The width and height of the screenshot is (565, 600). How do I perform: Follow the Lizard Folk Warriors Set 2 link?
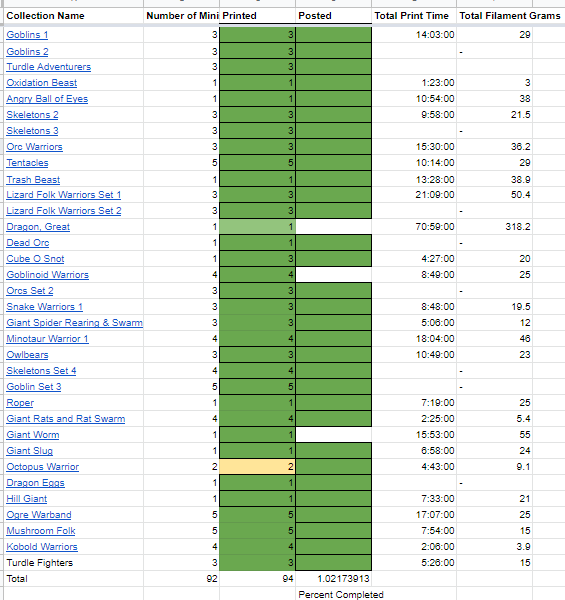click(x=64, y=211)
